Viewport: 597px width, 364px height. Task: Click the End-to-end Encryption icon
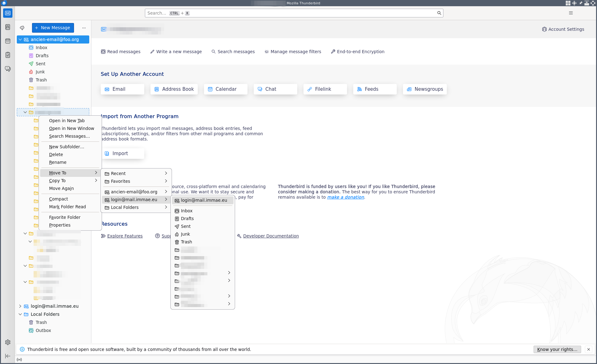coord(333,52)
